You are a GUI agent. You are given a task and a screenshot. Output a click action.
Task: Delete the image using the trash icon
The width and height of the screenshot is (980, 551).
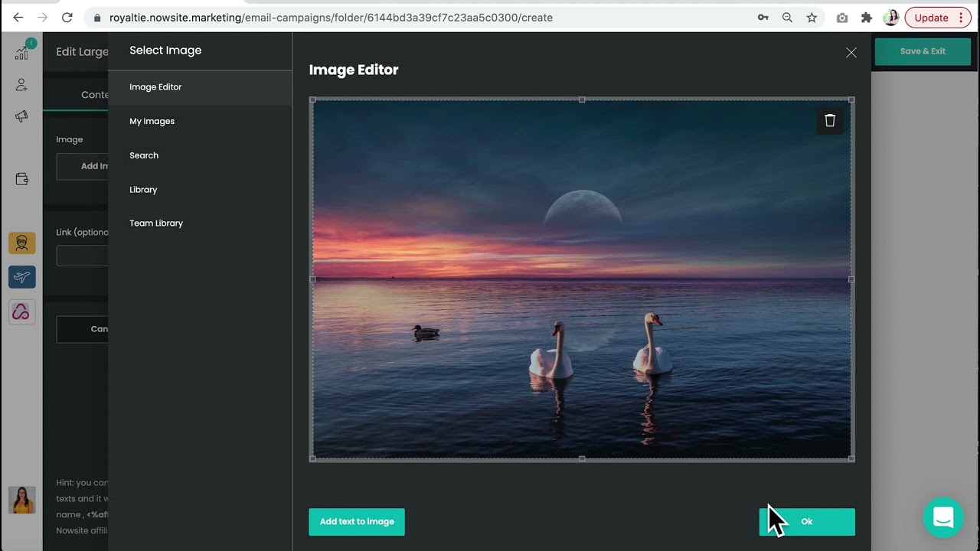point(830,120)
